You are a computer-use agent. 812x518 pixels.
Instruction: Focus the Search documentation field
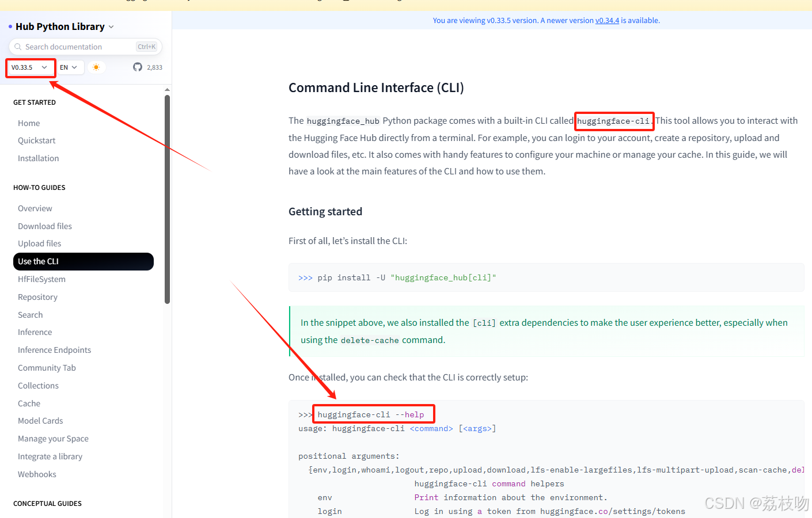[x=85, y=47]
